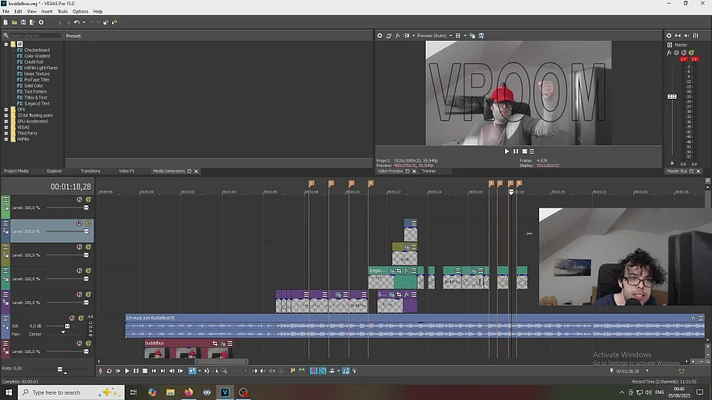Open the undo history dropdown arrow
Viewport: 712px width, 400px height.
[x=84, y=22]
